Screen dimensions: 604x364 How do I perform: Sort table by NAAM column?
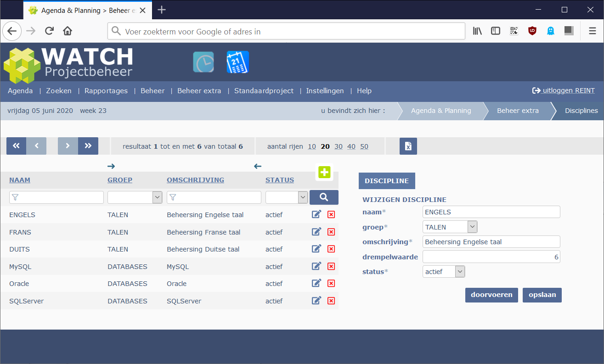coord(20,180)
